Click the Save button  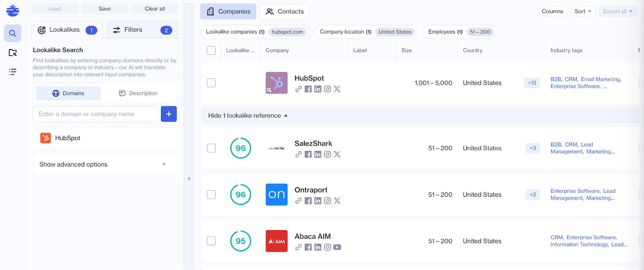pyautogui.click(x=105, y=9)
